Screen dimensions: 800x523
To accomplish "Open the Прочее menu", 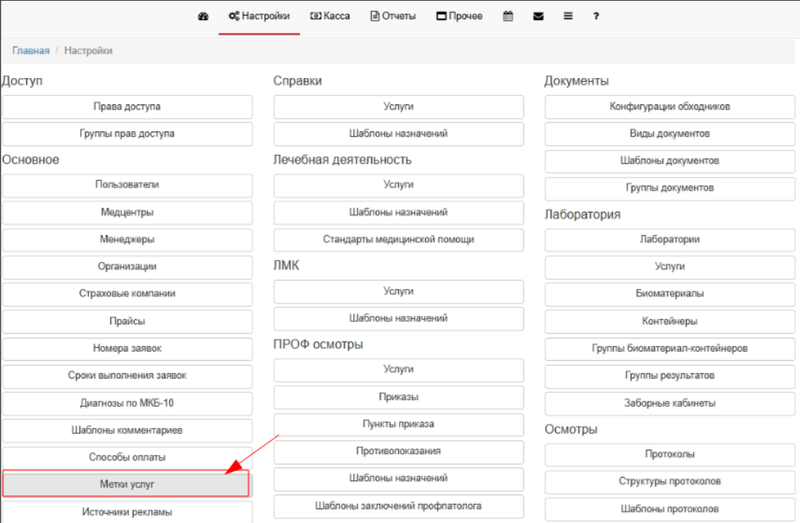I will point(459,17).
